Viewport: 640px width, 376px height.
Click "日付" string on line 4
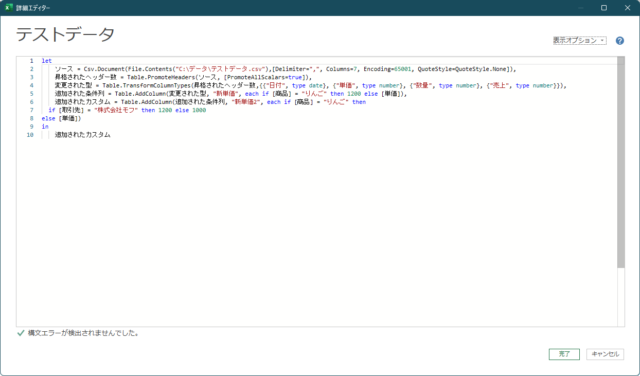click(276, 85)
